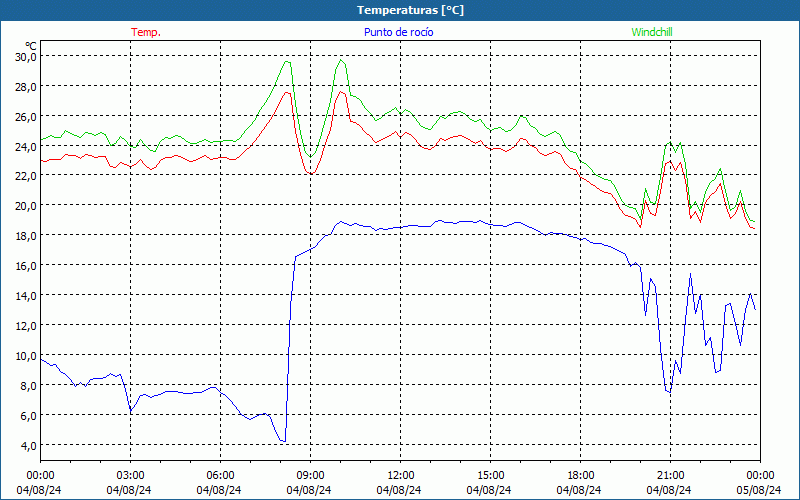This screenshot has height=500, width=800.
Task: Click the "20,0" y-axis value
Action: tap(26, 206)
